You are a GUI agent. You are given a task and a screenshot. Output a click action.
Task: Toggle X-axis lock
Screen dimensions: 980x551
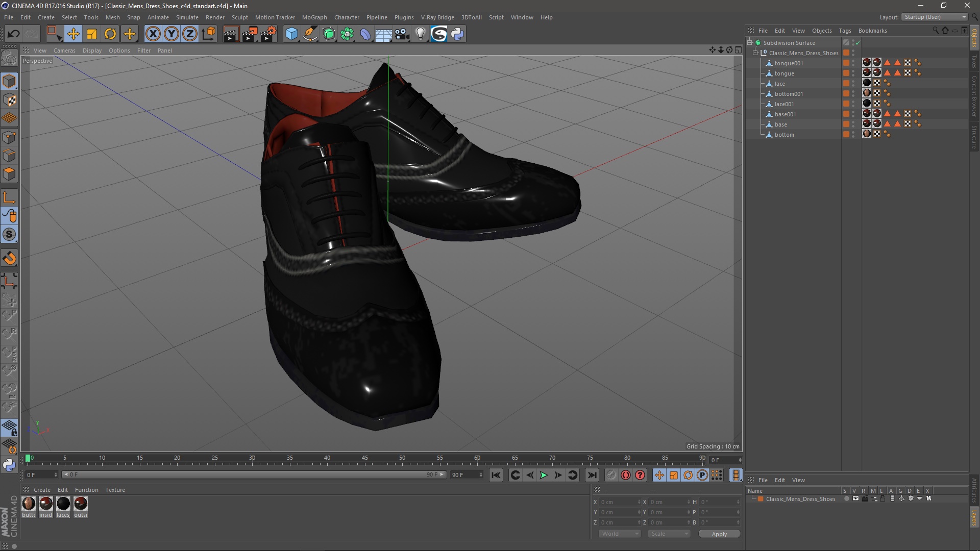coord(153,34)
